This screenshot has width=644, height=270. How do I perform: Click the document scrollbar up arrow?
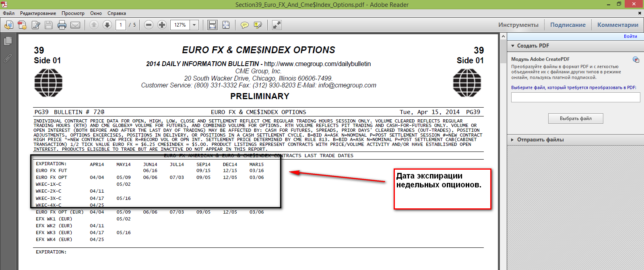point(503,36)
